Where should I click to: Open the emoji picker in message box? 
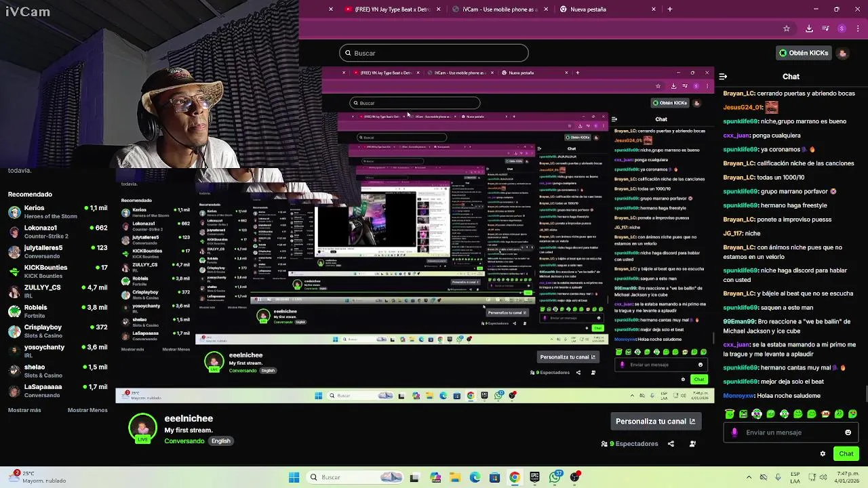848,432
